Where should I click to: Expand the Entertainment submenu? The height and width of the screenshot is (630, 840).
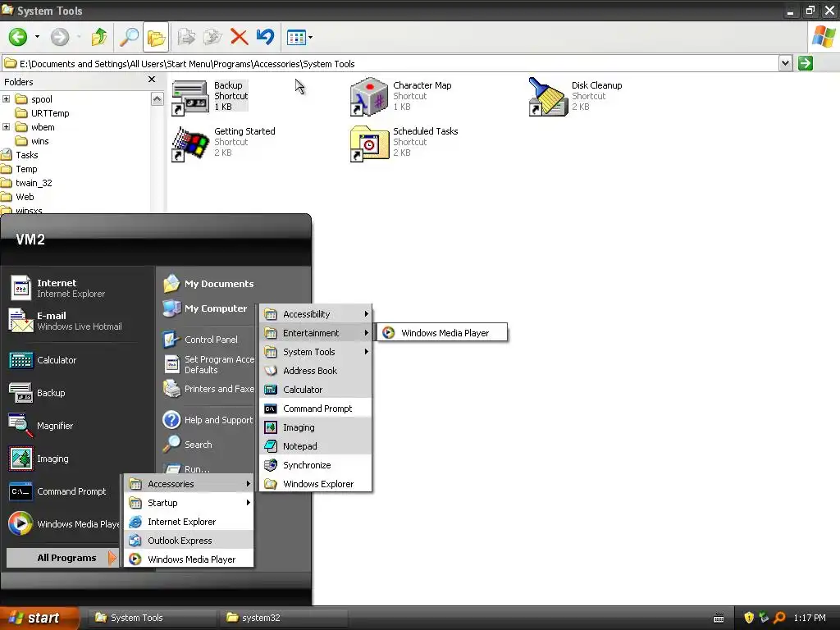316,333
